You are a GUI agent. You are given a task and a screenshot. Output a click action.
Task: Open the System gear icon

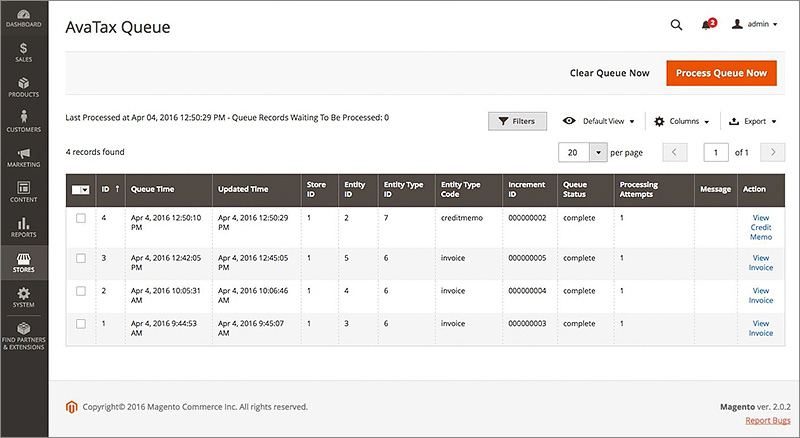pyautogui.click(x=23, y=297)
